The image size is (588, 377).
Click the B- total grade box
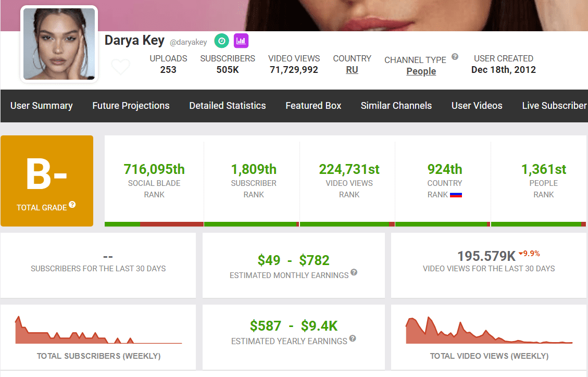47,181
